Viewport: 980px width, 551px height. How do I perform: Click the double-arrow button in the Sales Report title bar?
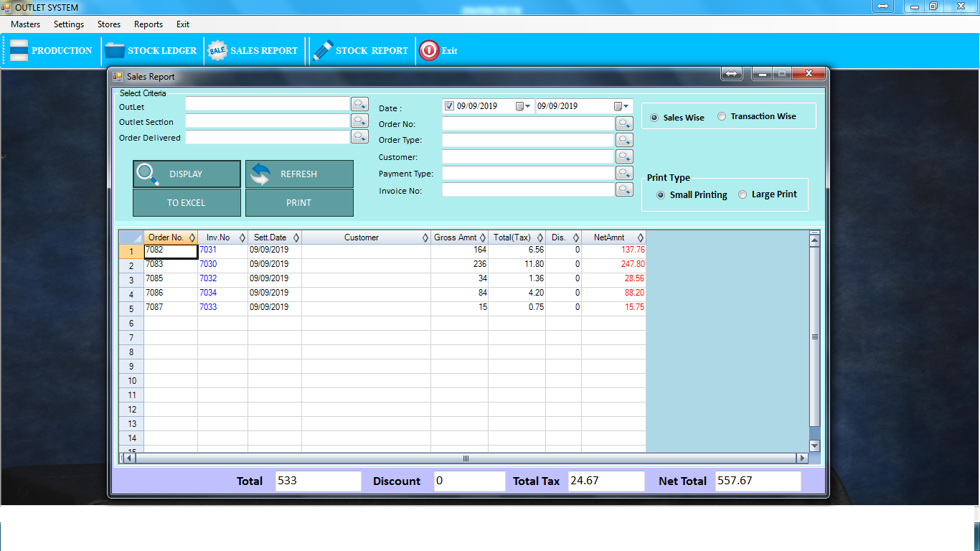tap(732, 73)
